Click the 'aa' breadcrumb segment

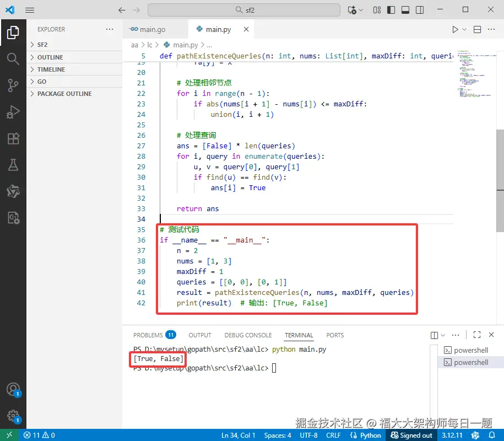(x=134, y=45)
